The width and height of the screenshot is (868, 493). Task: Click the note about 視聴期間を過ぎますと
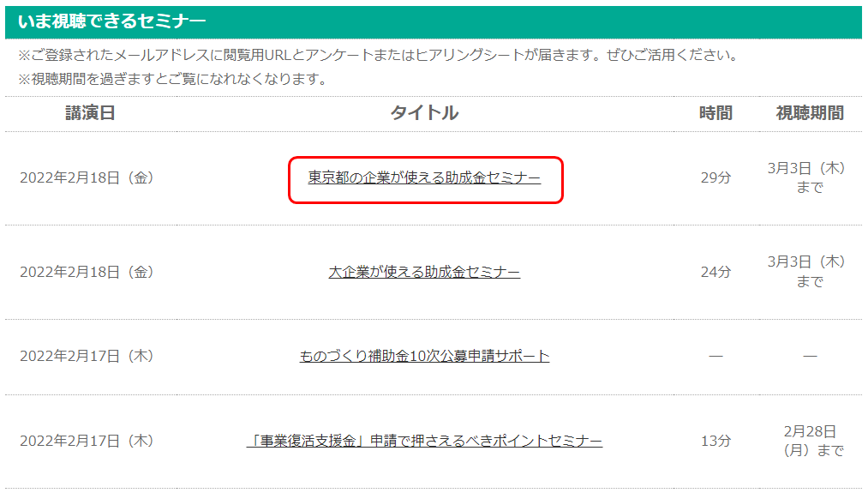point(172,79)
